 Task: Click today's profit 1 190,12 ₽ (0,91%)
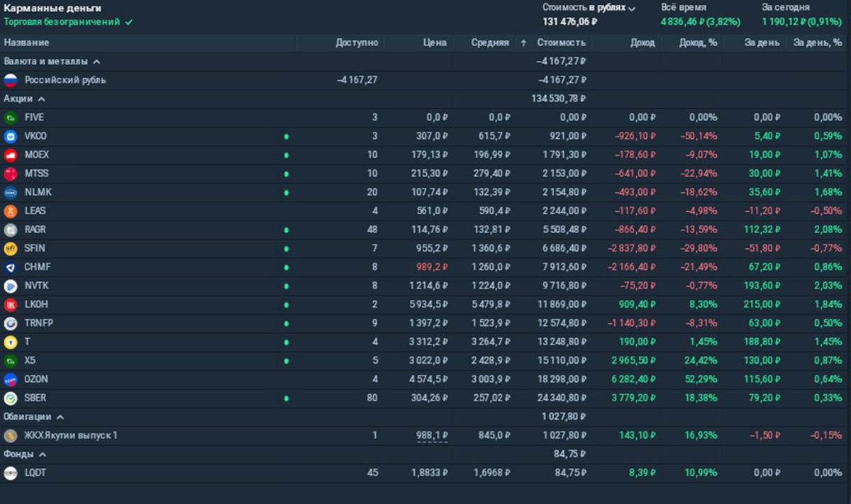[802, 22]
